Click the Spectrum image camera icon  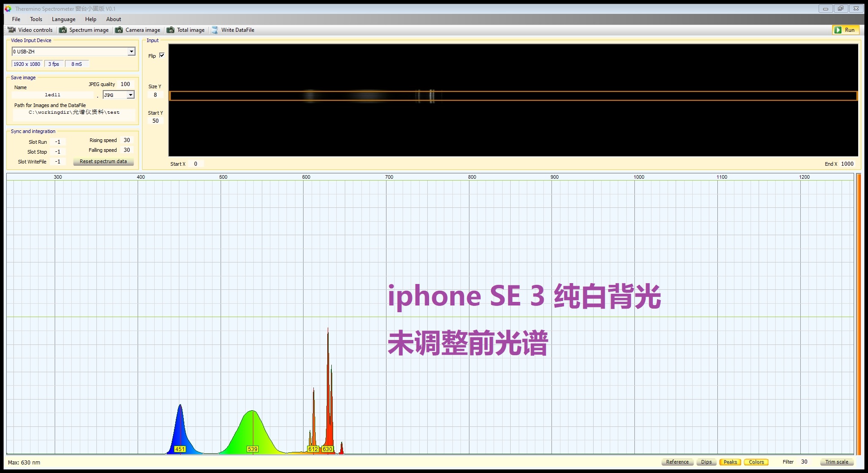click(63, 30)
